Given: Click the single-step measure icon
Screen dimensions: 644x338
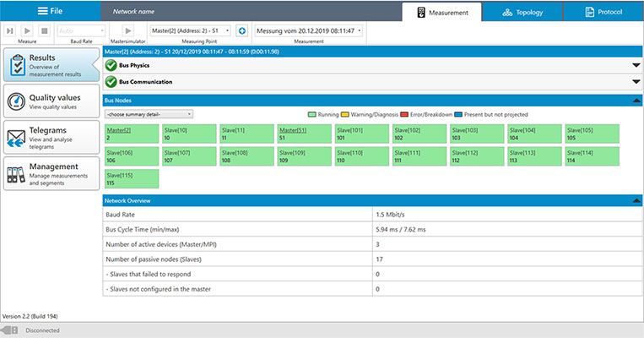Looking at the screenshot, I should point(10,30).
